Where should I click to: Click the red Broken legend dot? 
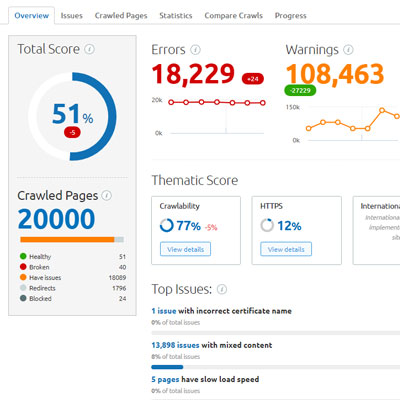coord(23,267)
